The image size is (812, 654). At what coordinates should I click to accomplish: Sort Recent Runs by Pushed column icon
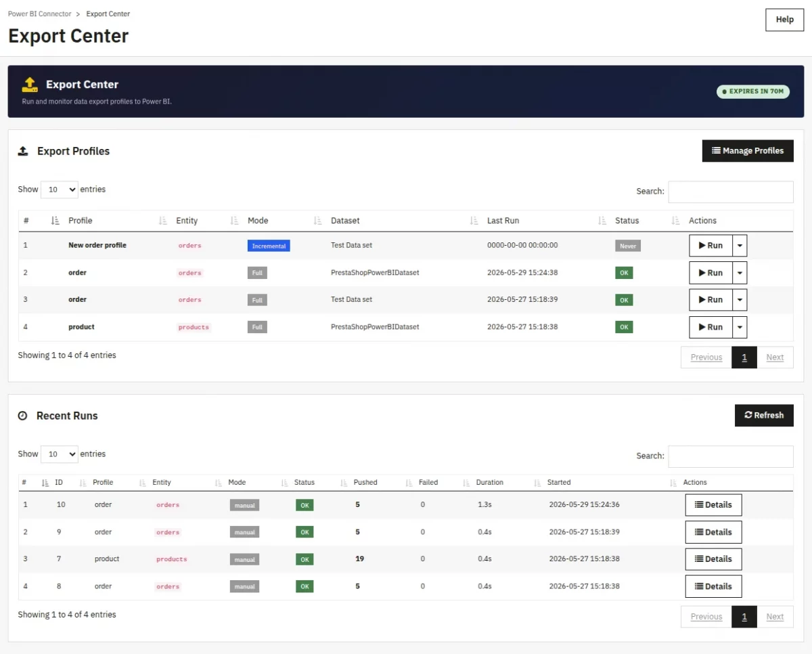tap(409, 483)
